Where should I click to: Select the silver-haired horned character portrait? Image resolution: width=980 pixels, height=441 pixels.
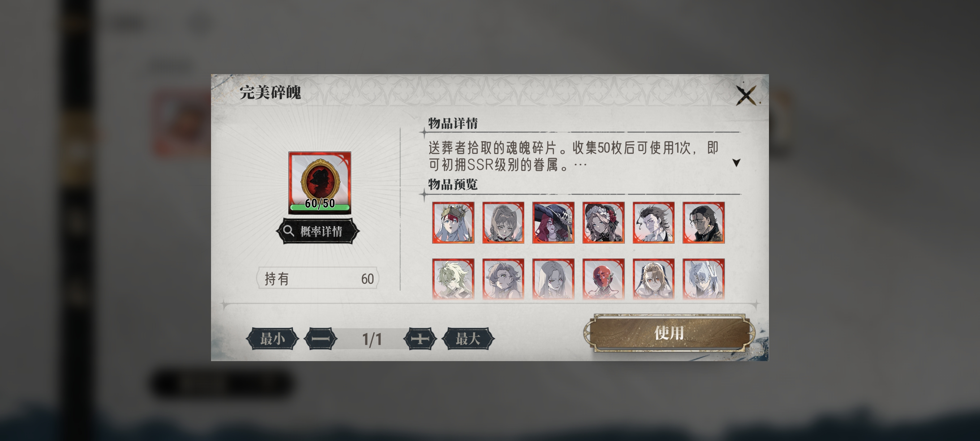pos(704,279)
